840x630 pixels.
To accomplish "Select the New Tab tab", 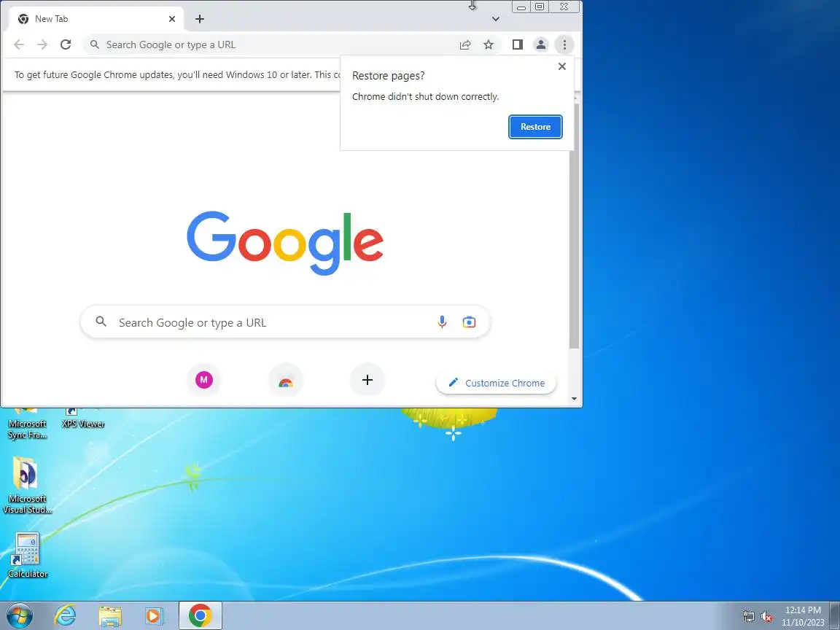I will (x=96, y=19).
